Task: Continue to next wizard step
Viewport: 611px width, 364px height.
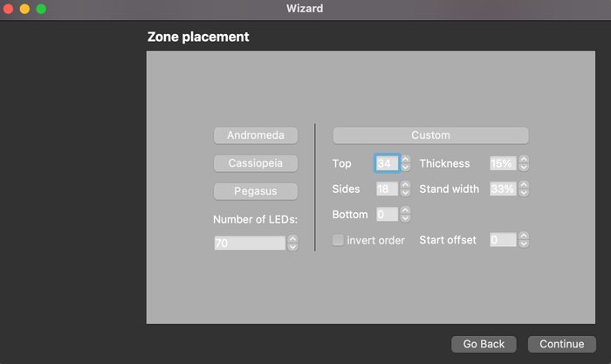Action: point(561,344)
